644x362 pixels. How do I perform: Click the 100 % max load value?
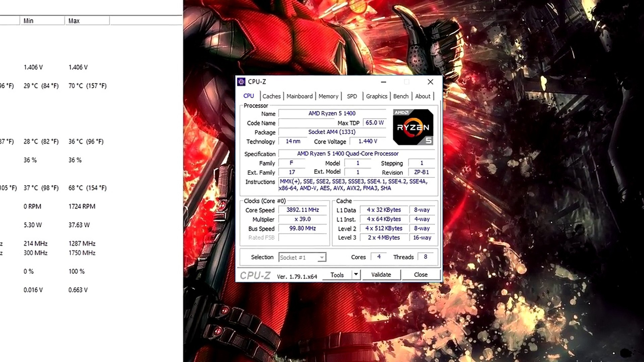pyautogui.click(x=76, y=271)
